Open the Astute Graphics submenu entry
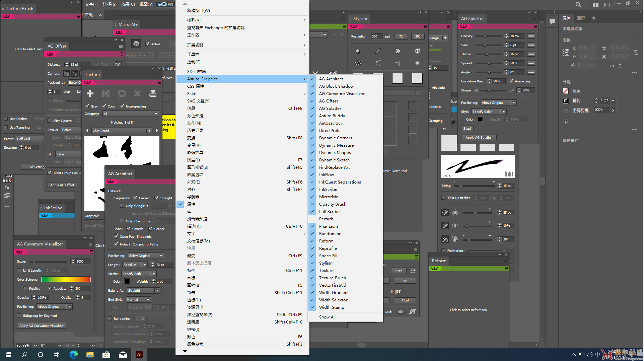 click(x=241, y=79)
